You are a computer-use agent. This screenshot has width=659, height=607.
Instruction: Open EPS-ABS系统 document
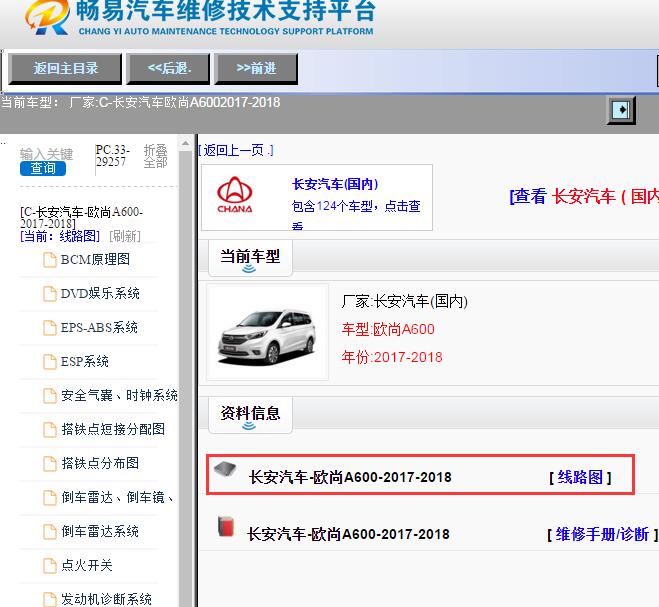point(99,327)
